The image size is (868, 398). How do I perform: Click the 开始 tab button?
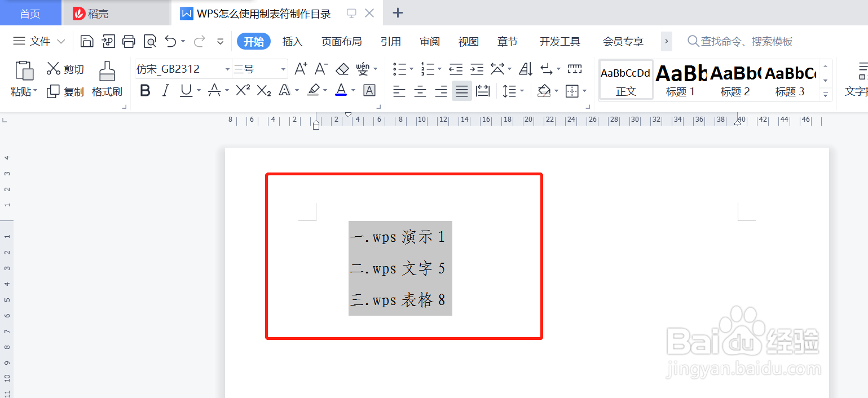254,41
